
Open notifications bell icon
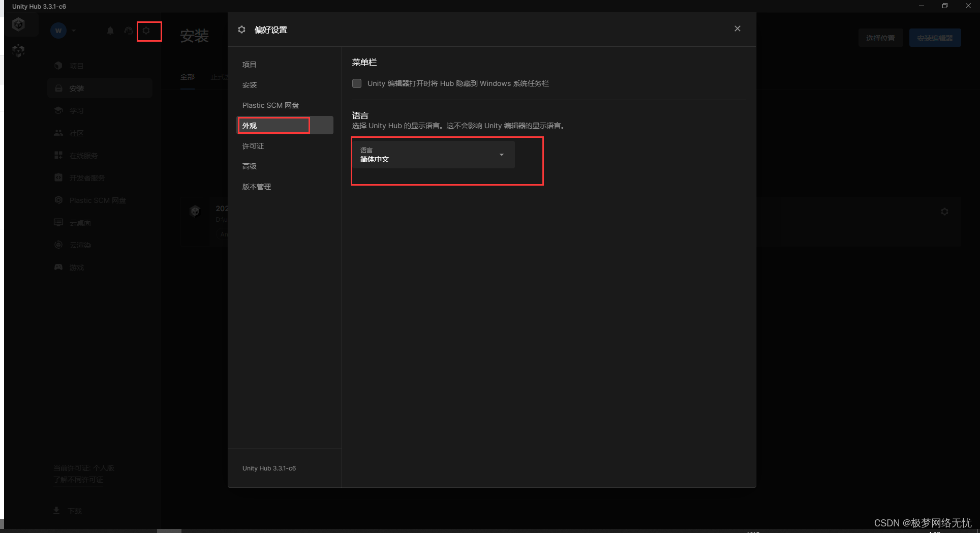(x=110, y=31)
